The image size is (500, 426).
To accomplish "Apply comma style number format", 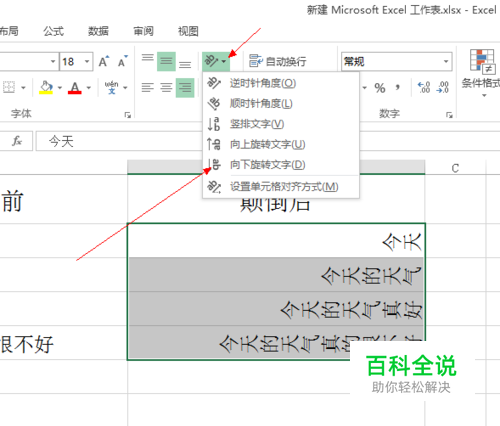I will pos(397,88).
